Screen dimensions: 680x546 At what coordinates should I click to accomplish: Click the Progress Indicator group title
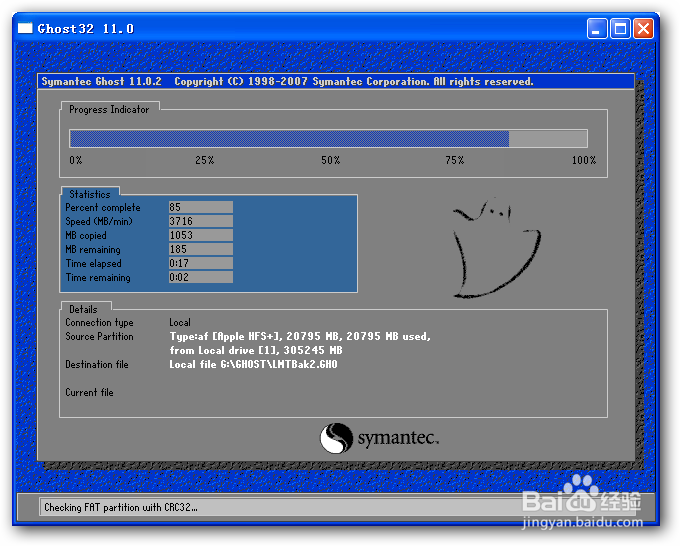coord(109,110)
